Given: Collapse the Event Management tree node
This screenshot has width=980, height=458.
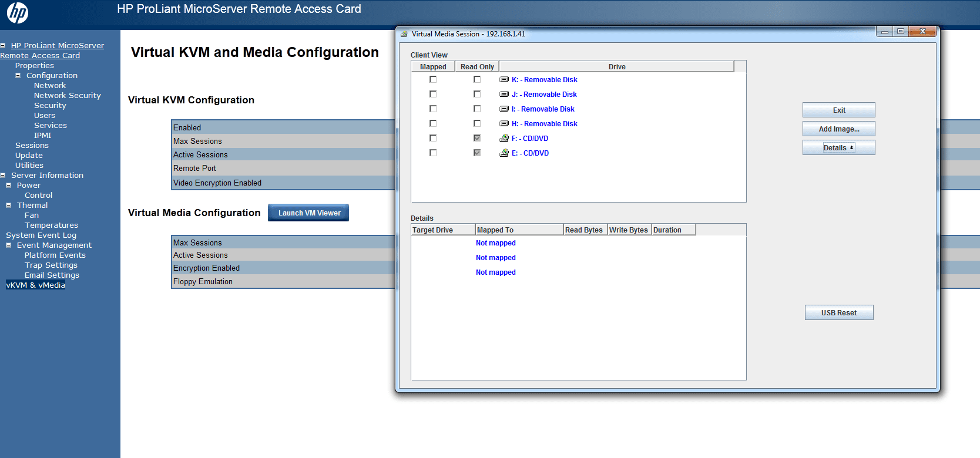Looking at the screenshot, I should click(8, 245).
